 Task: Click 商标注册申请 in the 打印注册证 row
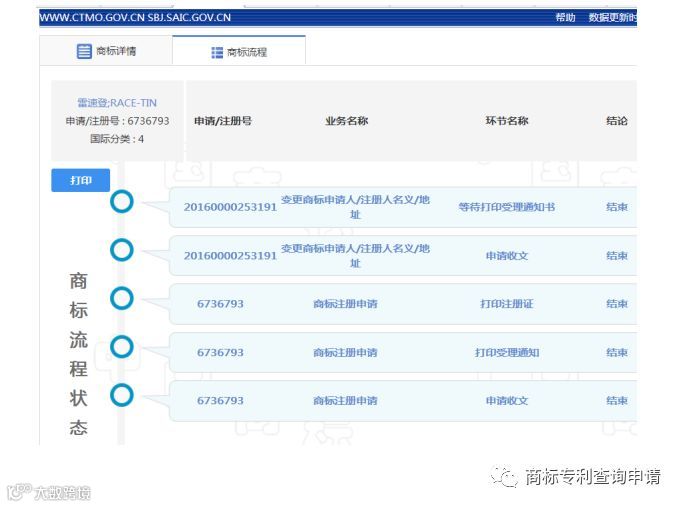(345, 304)
